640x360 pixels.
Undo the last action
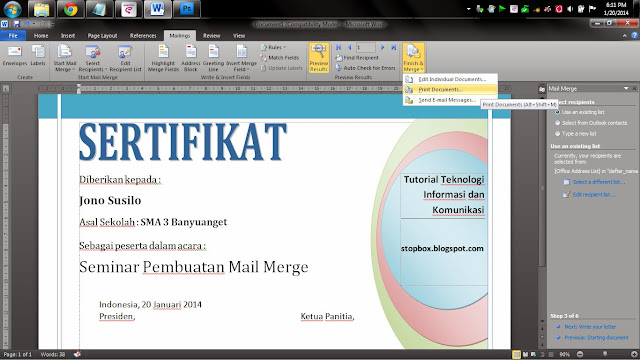pyautogui.click(x=27, y=24)
